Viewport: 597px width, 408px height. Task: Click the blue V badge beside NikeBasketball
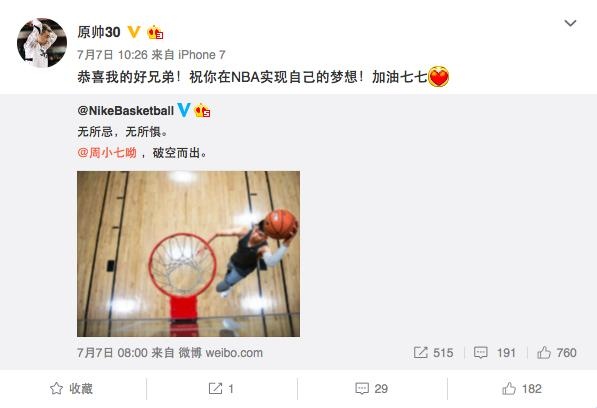[184, 110]
